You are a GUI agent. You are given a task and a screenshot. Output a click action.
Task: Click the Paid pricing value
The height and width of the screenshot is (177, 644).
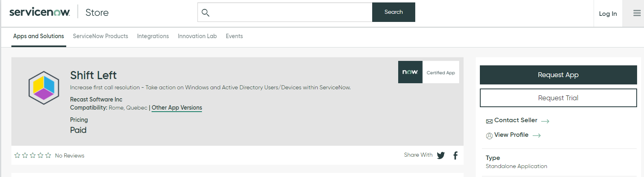[78, 130]
